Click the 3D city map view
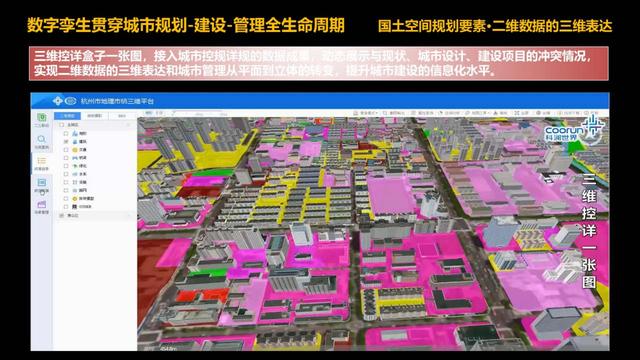Screen dimensions: 640x360 coord(373,234)
